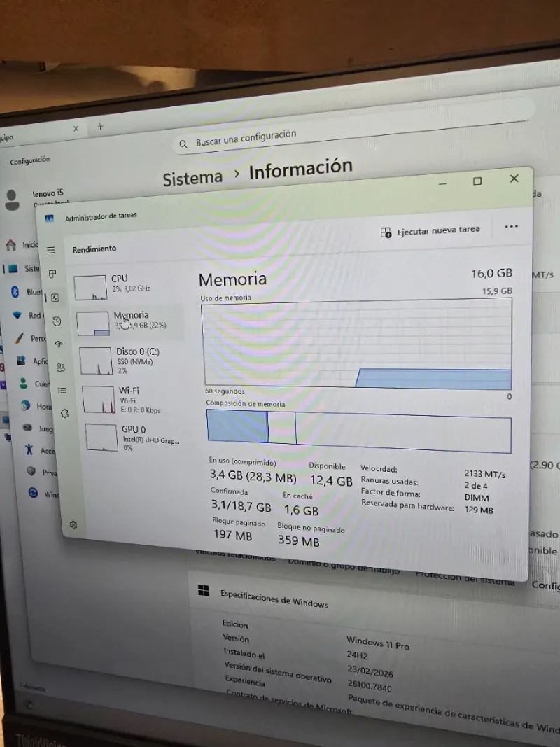This screenshot has width=560, height=747.
Task: Click the 3,1/18,7 GB Confirmada value
Action: (241, 506)
